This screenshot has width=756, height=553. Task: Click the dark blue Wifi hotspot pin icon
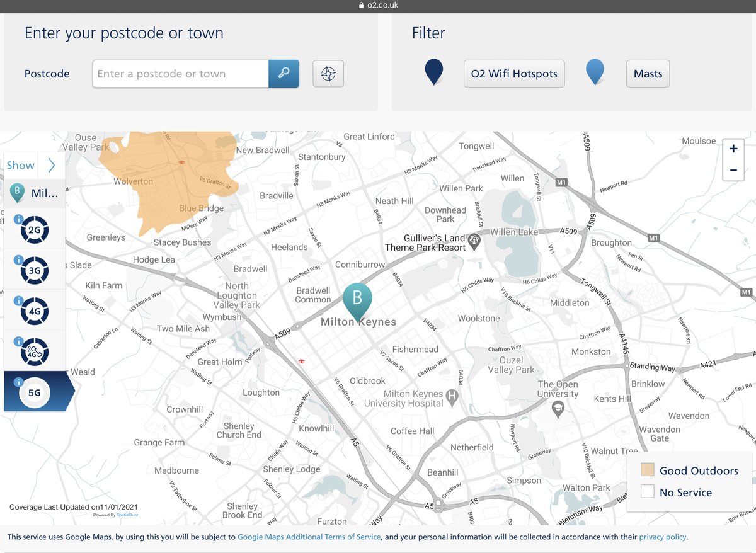[434, 71]
